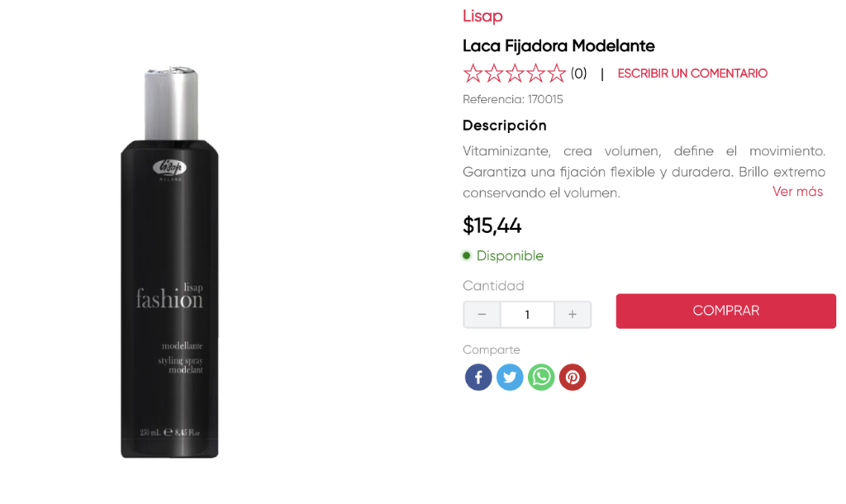The image size is (846, 504).
Task: Rate product with third star
Action: click(x=515, y=74)
